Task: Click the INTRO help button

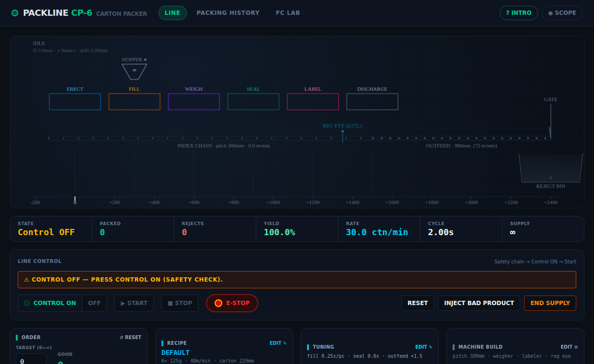Action: [x=518, y=13]
